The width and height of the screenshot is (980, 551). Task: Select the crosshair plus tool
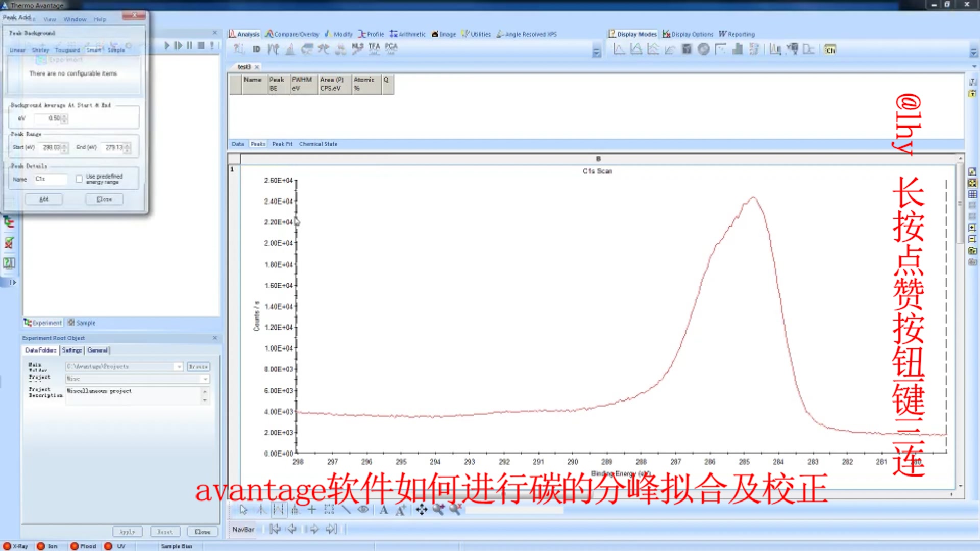coord(312,509)
